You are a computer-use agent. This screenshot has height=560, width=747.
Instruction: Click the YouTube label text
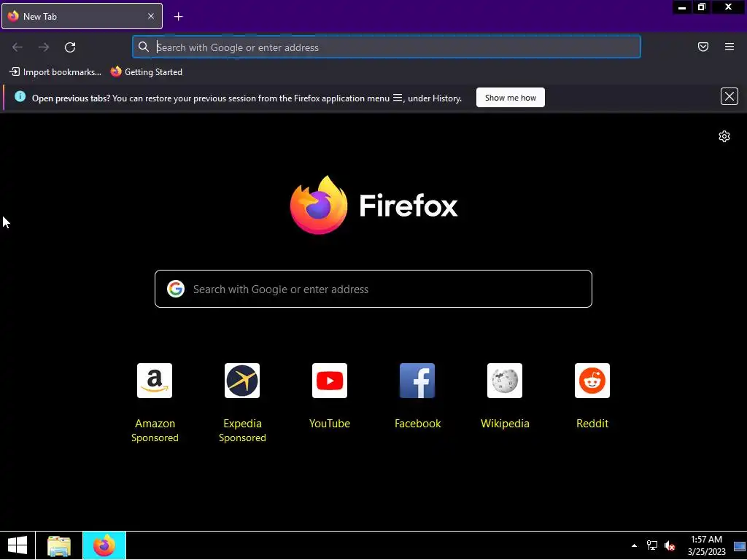click(x=330, y=424)
